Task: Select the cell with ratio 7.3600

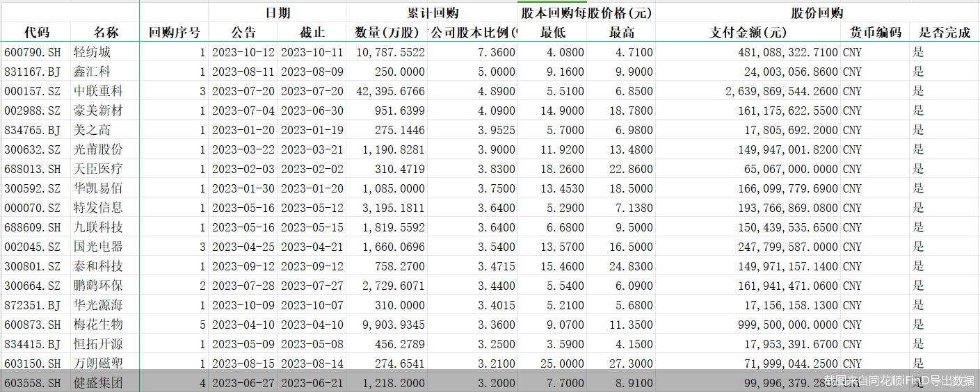Action: 497,52
